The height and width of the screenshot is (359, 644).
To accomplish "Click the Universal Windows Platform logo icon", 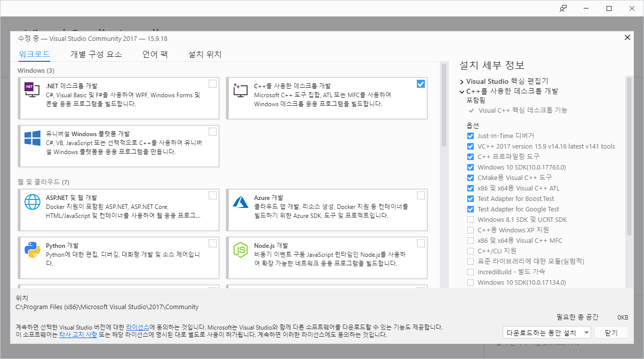I will (x=32, y=138).
